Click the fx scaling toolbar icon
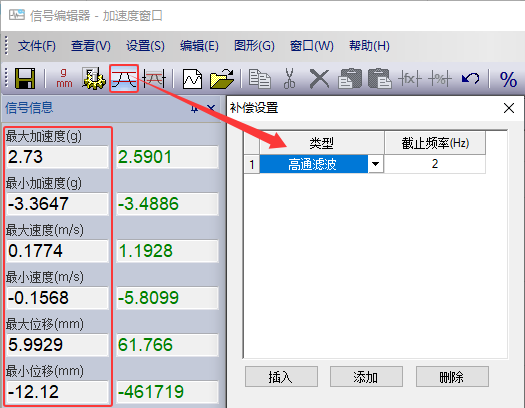 pyautogui.click(x=409, y=79)
